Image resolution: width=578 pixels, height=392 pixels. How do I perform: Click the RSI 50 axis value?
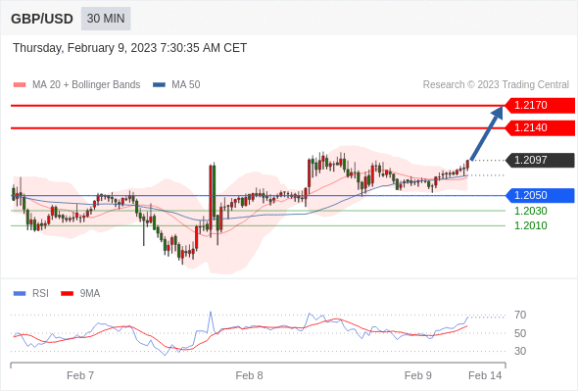(520, 333)
